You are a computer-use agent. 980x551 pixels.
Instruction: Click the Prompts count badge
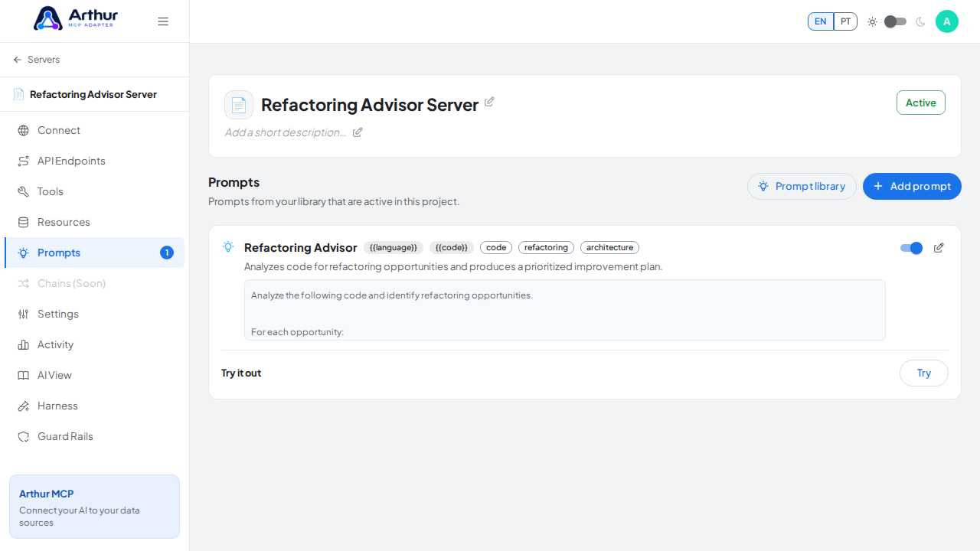tap(167, 253)
